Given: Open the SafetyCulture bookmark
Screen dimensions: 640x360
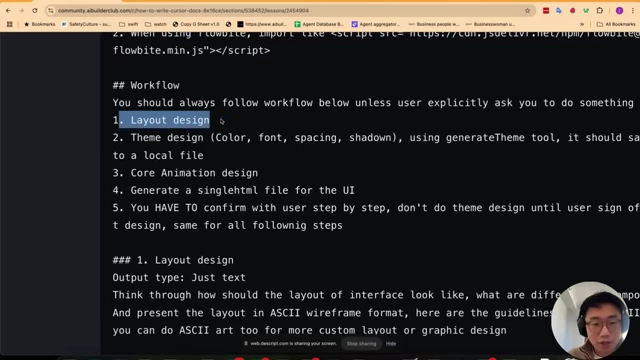Looking at the screenshot, I should tap(86, 24).
